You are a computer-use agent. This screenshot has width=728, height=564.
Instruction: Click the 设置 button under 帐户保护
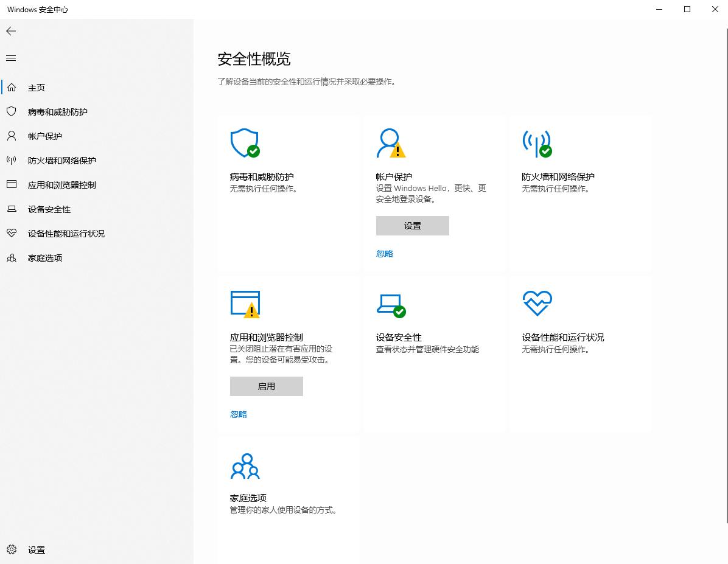[412, 225]
